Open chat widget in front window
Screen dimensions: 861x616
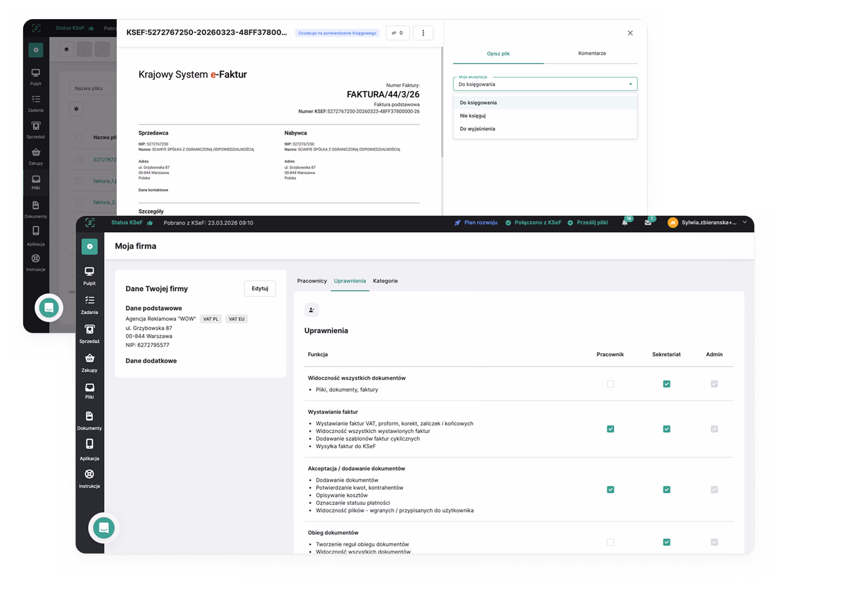(104, 528)
